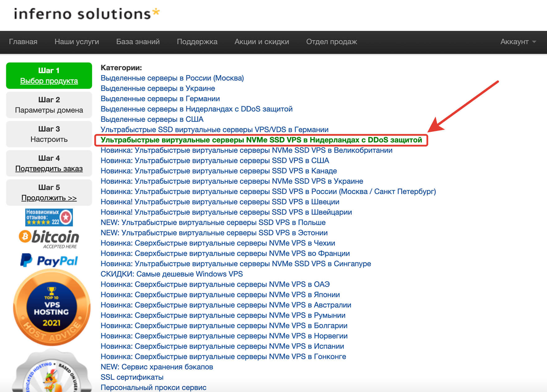Image resolution: width=547 pixels, height=392 pixels.
Task: Open СКИДКИ Самые дешевые Windows VPS
Action: coord(172,274)
